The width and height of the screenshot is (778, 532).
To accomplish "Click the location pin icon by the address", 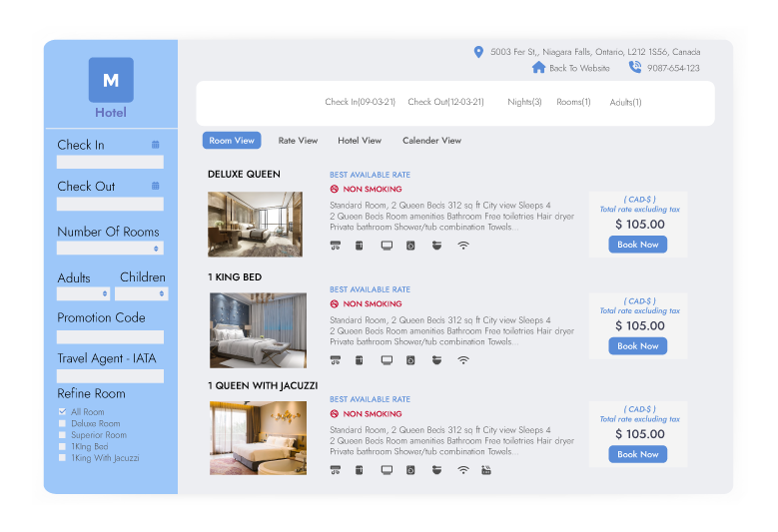I will 478,52.
